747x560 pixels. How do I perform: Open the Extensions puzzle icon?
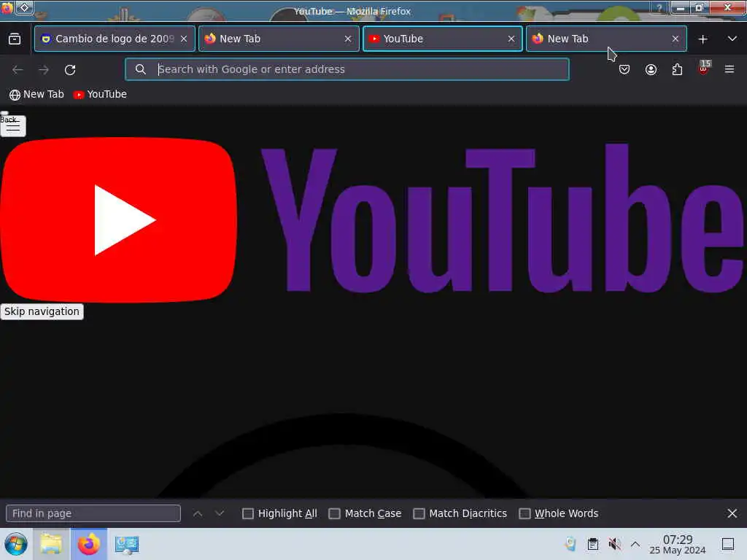click(677, 69)
